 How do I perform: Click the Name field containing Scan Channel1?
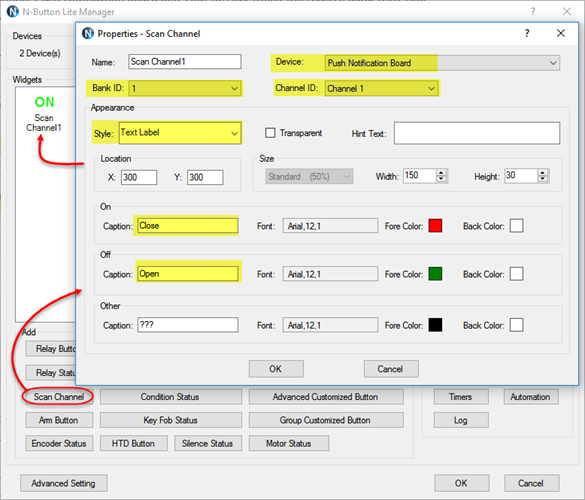click(185, 62)
